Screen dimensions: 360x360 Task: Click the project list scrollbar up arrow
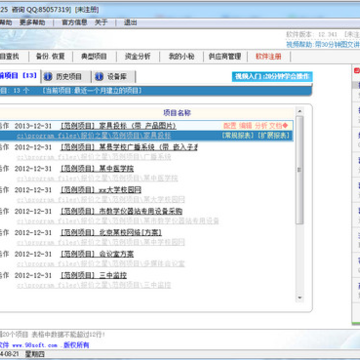coord(299,111)
